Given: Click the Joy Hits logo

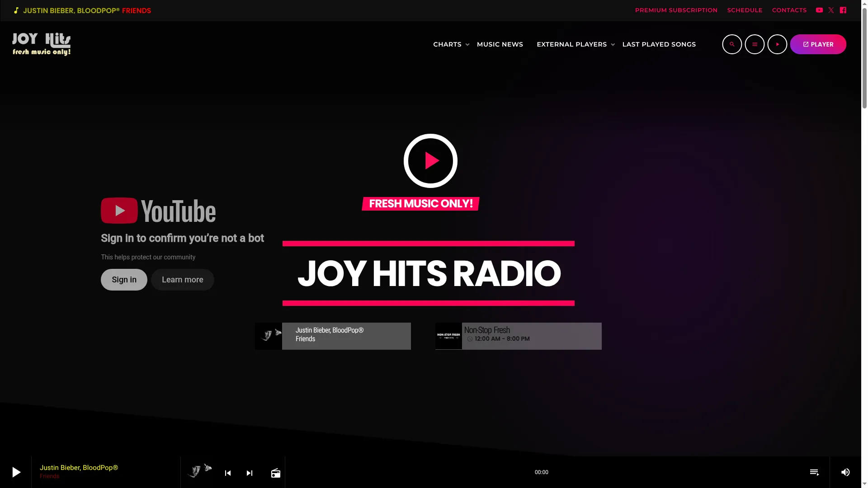Looking at the screenshot, I should 41,44.
